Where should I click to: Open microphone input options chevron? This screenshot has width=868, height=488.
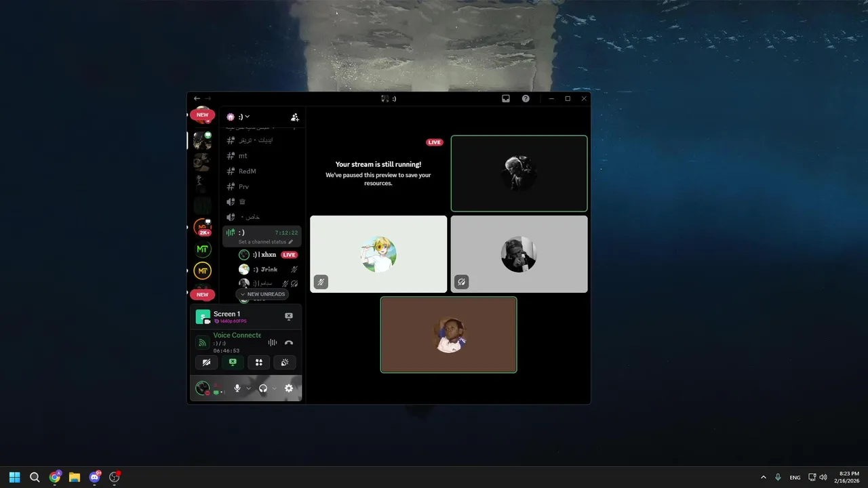click(x=249, y=388)
